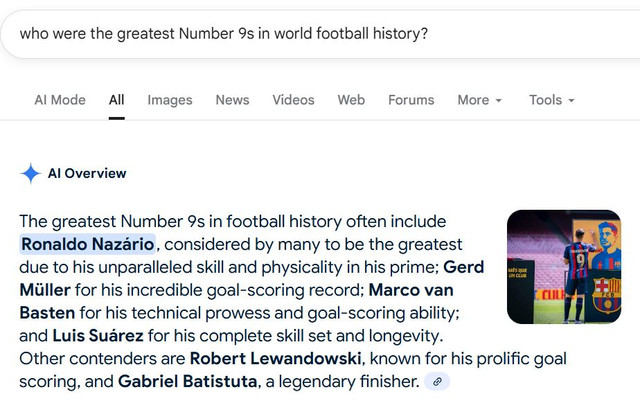Click the highlighted Ronaldo Nazário link
Viewport: 640px width, 405px height.
[88, 244]
